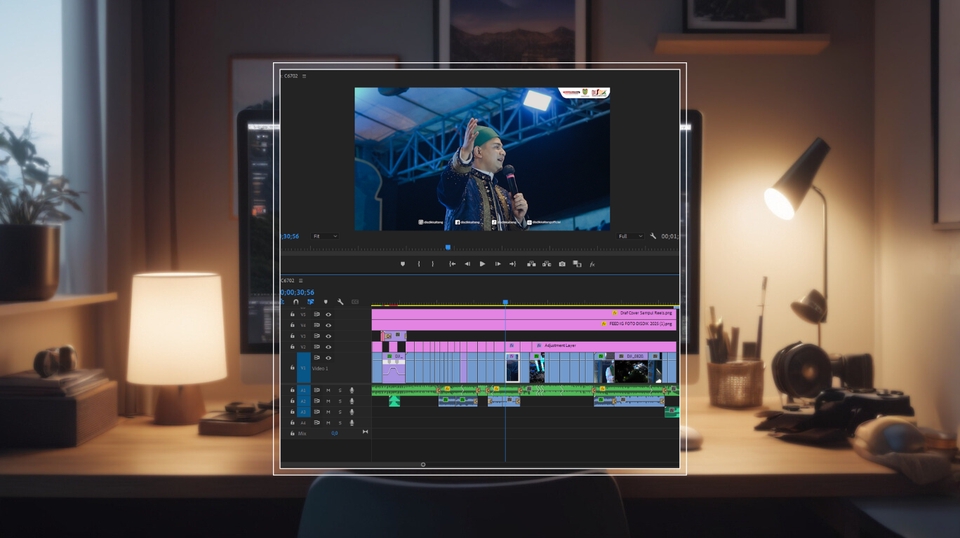Mark Out point in Program Monitor
The width and height of the screenshot is (960, 538).
pyautogui.click(x=432, y=264)
